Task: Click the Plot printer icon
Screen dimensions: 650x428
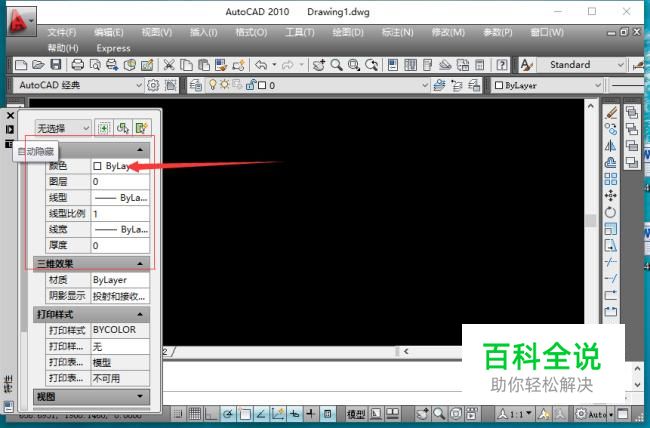Action: point(78,65)
